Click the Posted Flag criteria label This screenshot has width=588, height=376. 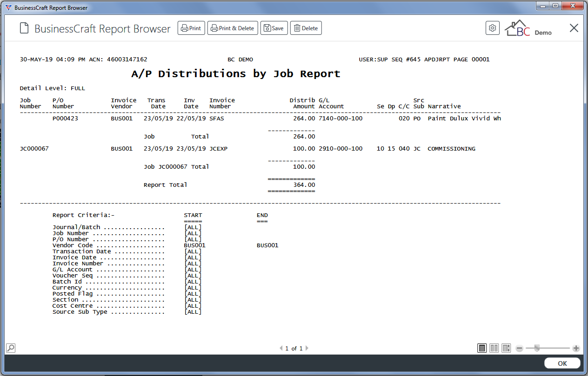pyautogui.click(x=73, y=294)
